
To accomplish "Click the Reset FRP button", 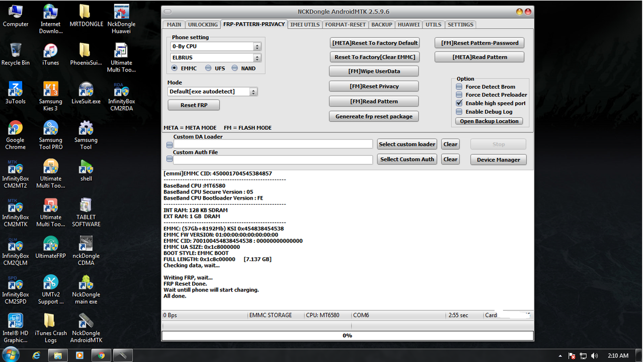I will pyautogui.click(x=194, y=105).
